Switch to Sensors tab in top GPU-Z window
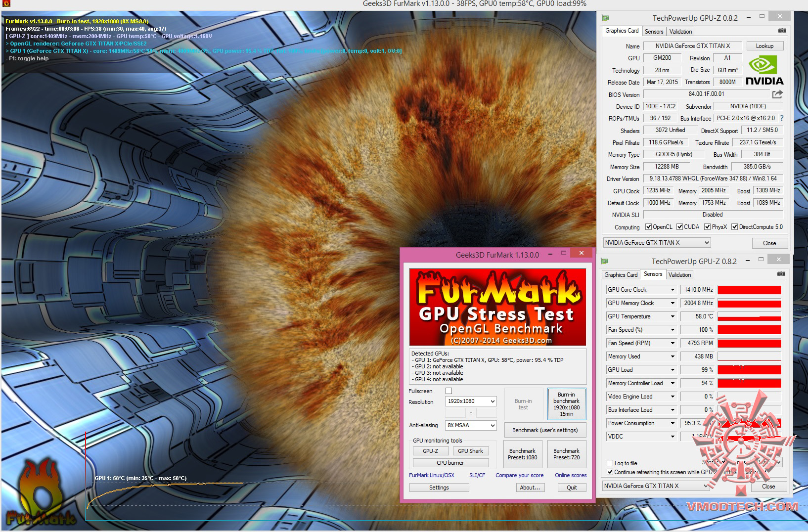Screen dimensions: 808x532 654,32
